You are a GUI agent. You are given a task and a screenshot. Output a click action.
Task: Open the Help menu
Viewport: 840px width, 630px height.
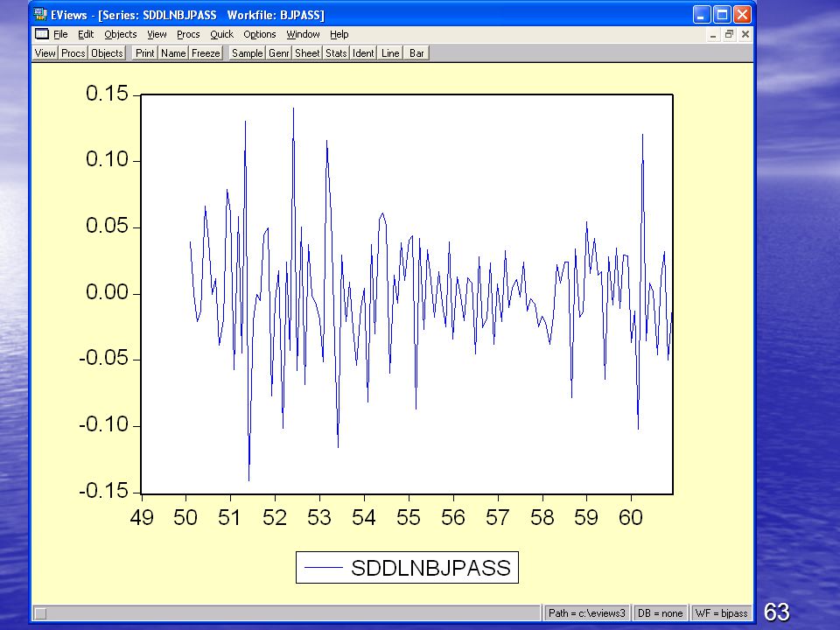tap(339, 34)
